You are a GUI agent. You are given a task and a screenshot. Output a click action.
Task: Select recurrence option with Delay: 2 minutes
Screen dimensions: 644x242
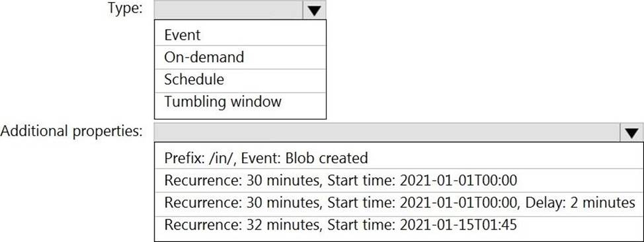[x=399, y=203]
